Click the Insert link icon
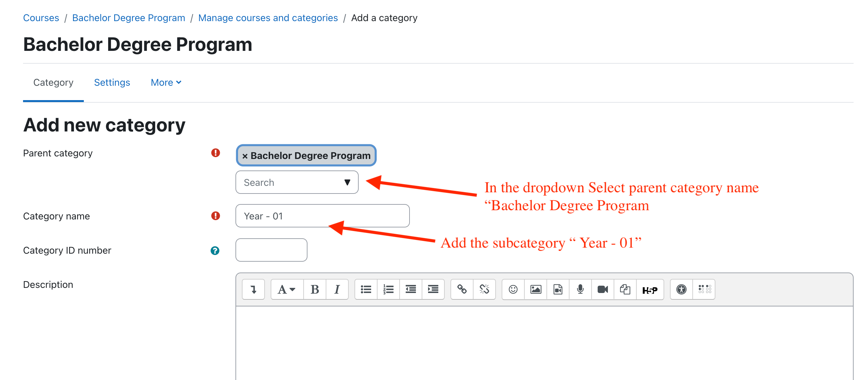 click(x=462, y=289)
